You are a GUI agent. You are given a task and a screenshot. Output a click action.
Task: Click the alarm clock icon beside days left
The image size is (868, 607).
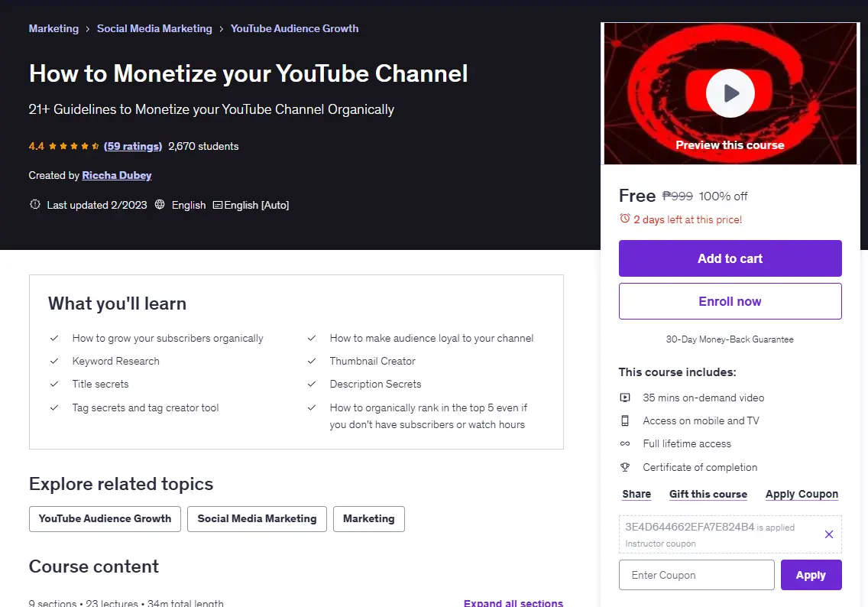tap(624, 219)
